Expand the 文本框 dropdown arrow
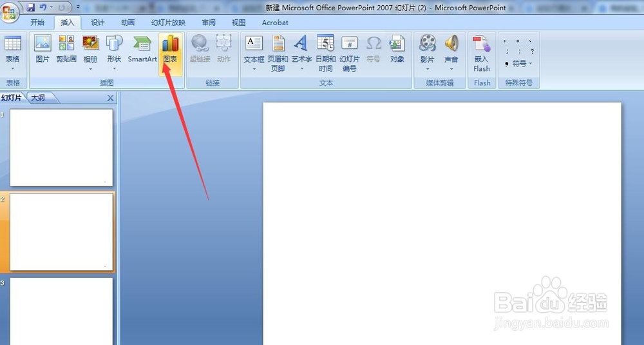644x345 pixels. point(254,69)
